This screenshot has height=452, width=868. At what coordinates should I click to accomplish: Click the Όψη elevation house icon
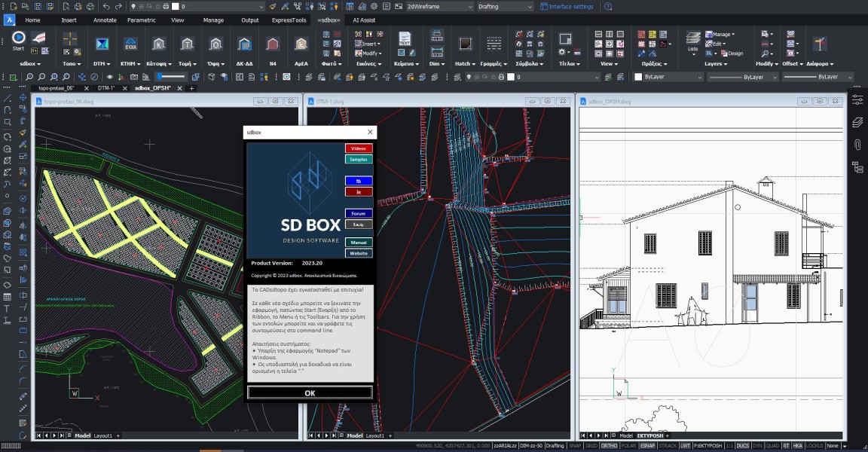(x=216, y=44)
